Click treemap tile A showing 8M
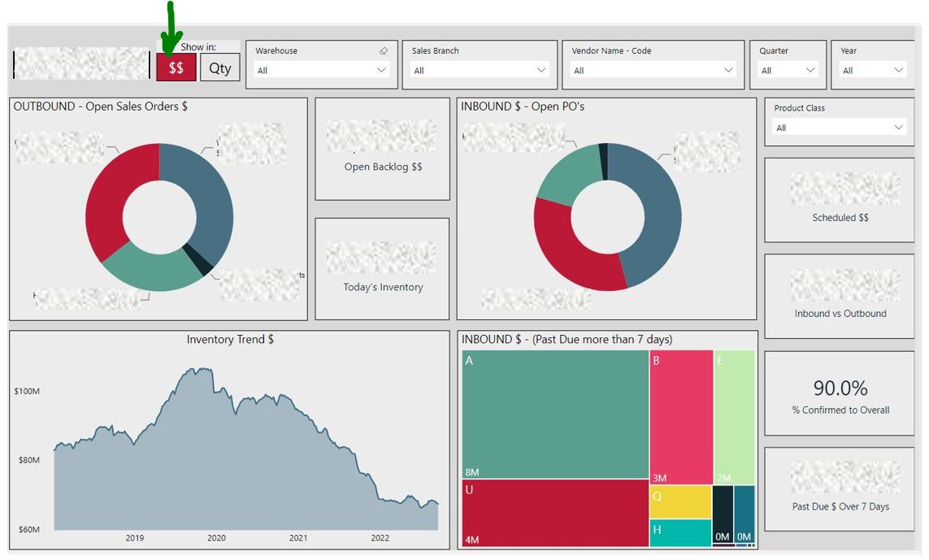929x560 pixels. point(555,415)
